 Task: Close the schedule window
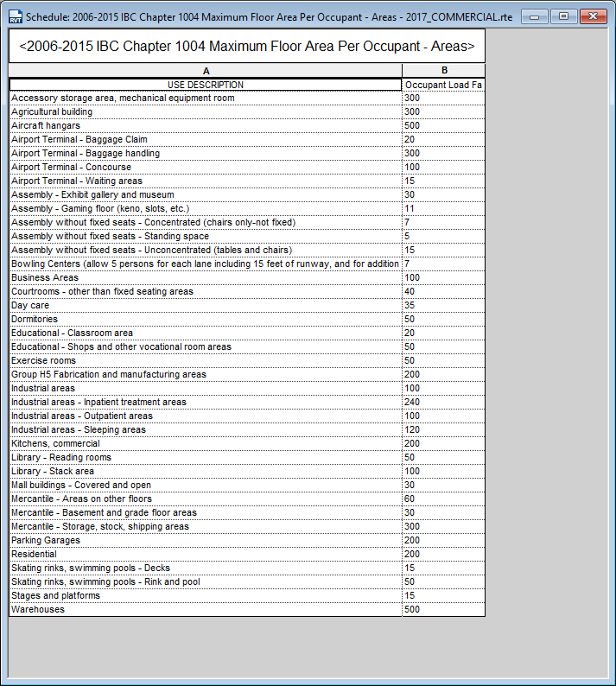click(594, 16)
